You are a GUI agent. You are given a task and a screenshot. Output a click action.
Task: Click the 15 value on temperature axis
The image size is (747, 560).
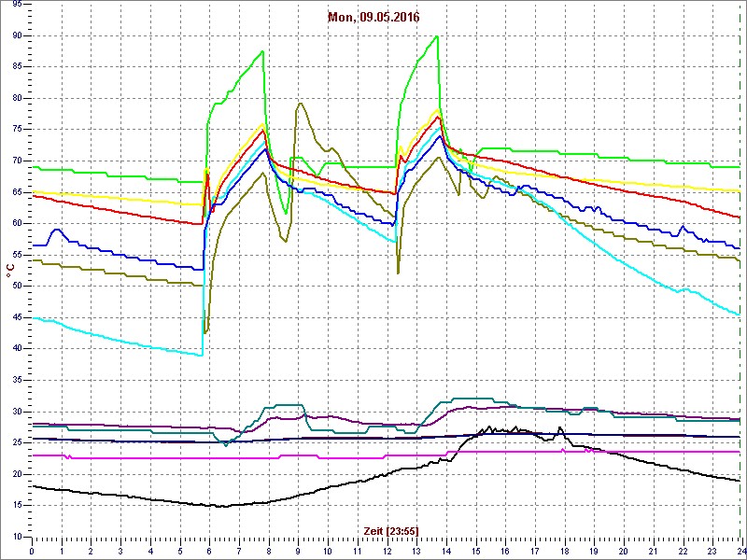pos(16,505)
